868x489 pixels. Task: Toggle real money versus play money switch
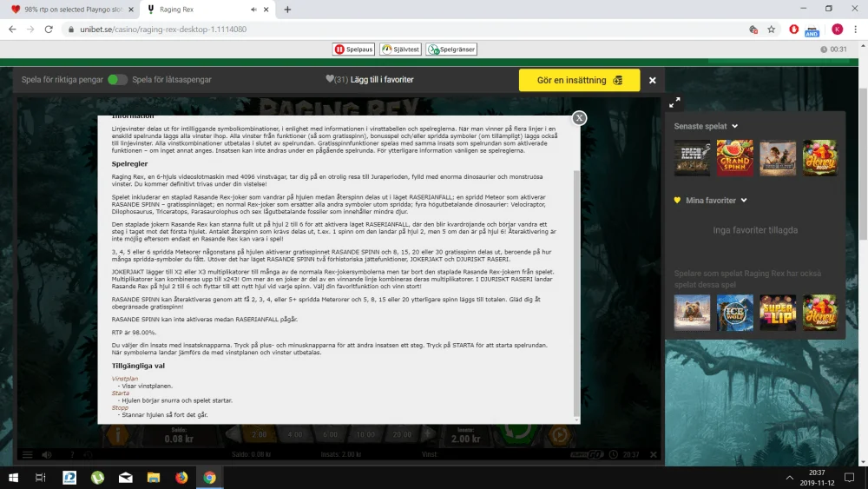pos(117,80)
